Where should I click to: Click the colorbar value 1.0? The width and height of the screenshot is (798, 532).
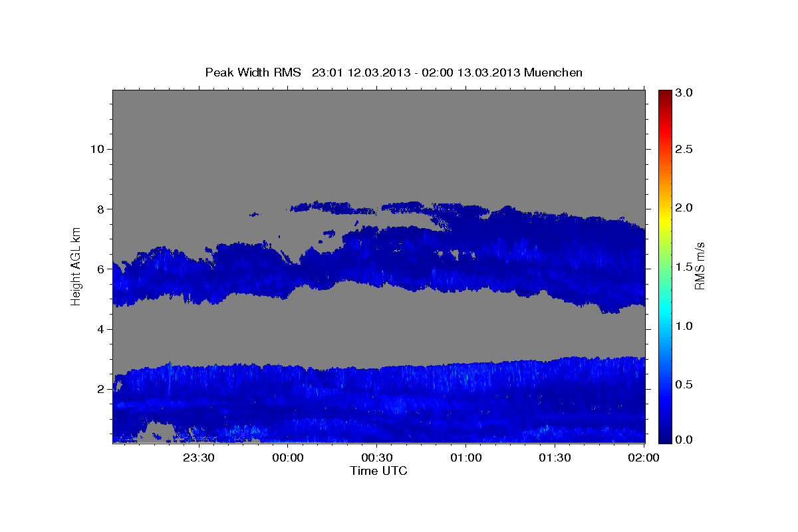point(684,326)
